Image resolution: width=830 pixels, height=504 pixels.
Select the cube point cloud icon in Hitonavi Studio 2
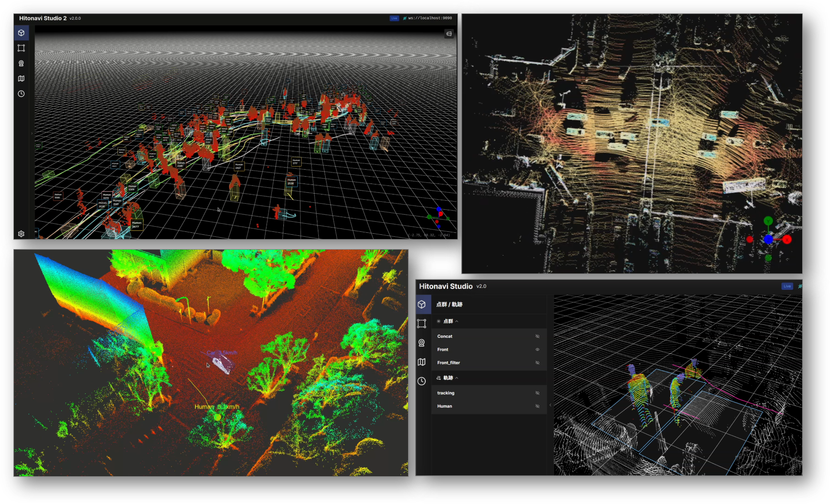21,33
